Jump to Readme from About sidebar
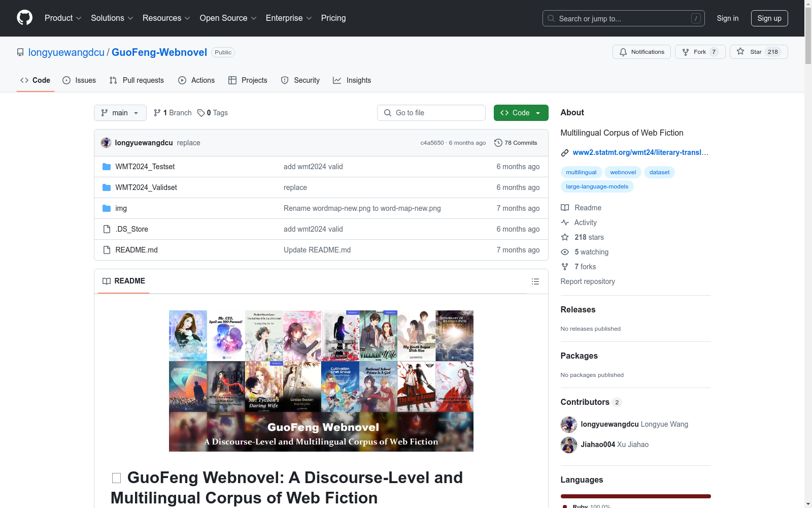Screen dimensions: 812x508 click(581, 208)
